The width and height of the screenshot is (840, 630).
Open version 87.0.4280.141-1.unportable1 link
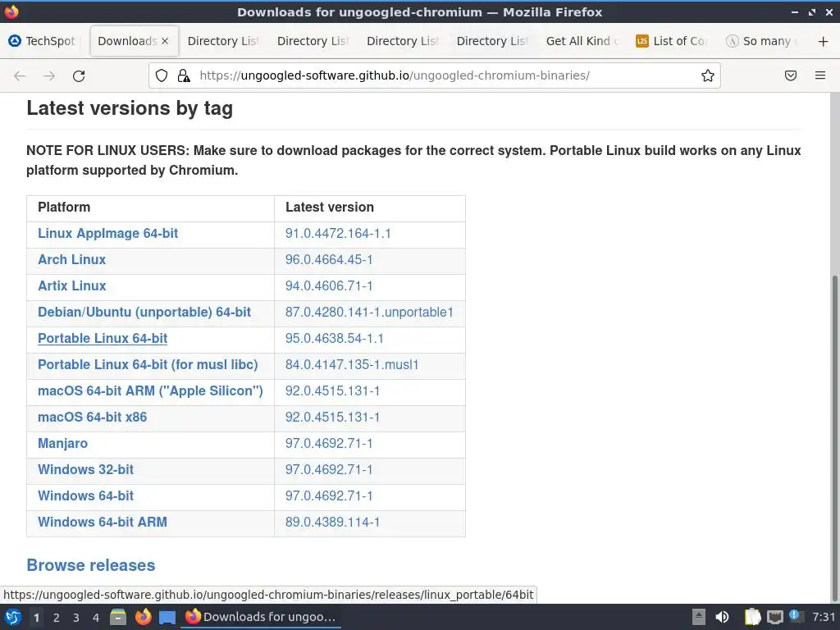(x=369, y=313)
